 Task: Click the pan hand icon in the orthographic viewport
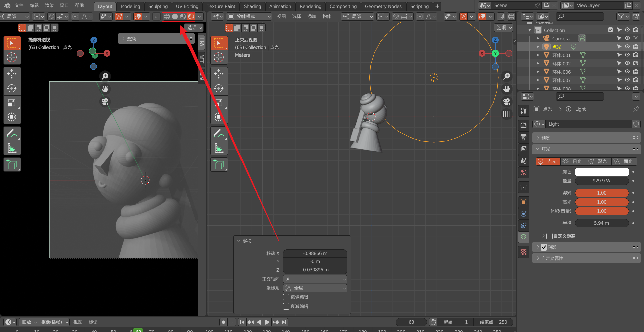click(507, 89)
